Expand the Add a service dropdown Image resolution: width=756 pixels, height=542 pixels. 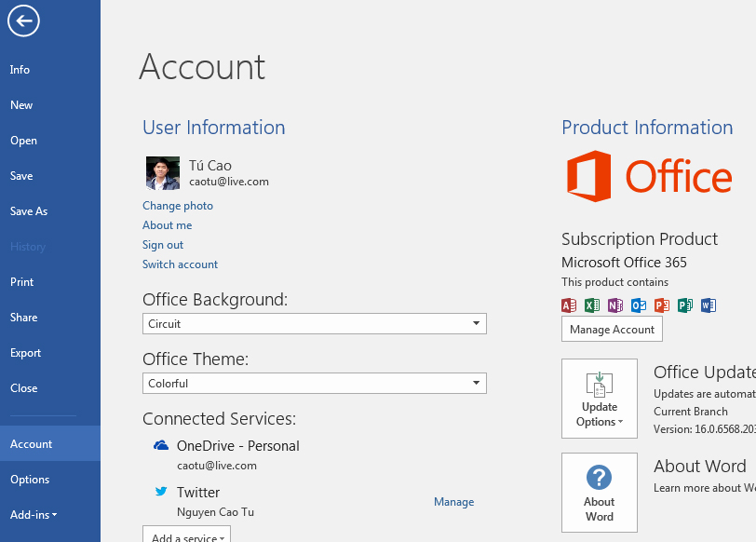pyautogui.click(x=186, y=535)
